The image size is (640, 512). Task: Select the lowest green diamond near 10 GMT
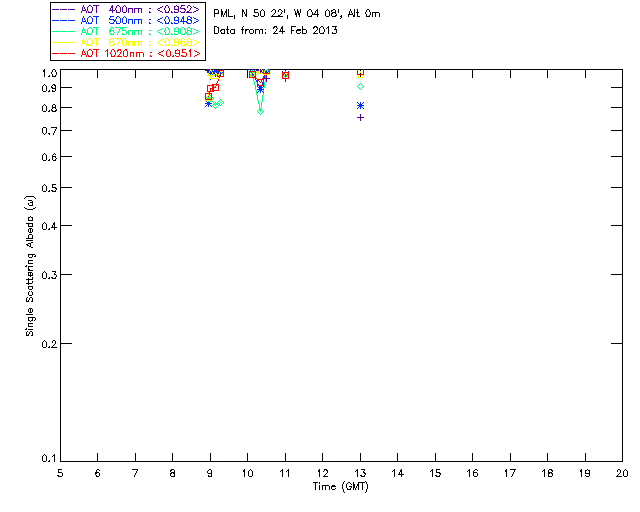260,111
